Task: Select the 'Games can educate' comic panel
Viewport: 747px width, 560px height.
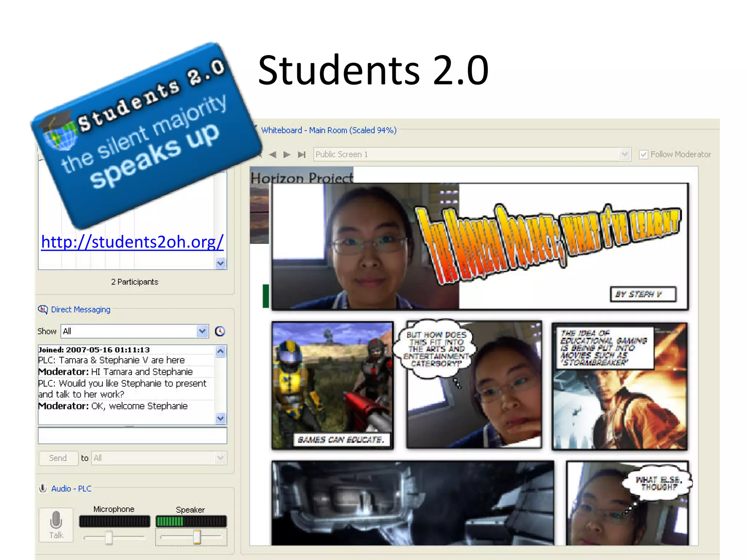Action: click(333, 385)
